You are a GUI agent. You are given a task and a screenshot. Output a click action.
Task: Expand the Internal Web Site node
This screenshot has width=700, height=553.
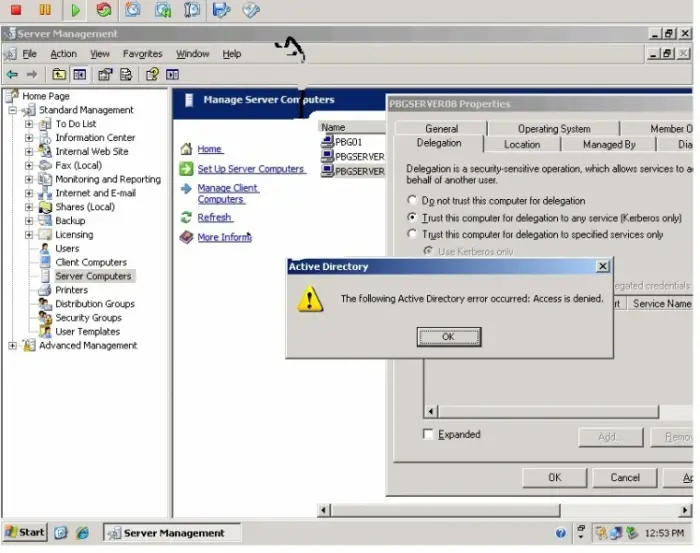pyautogui.click(x=29, y=151)
